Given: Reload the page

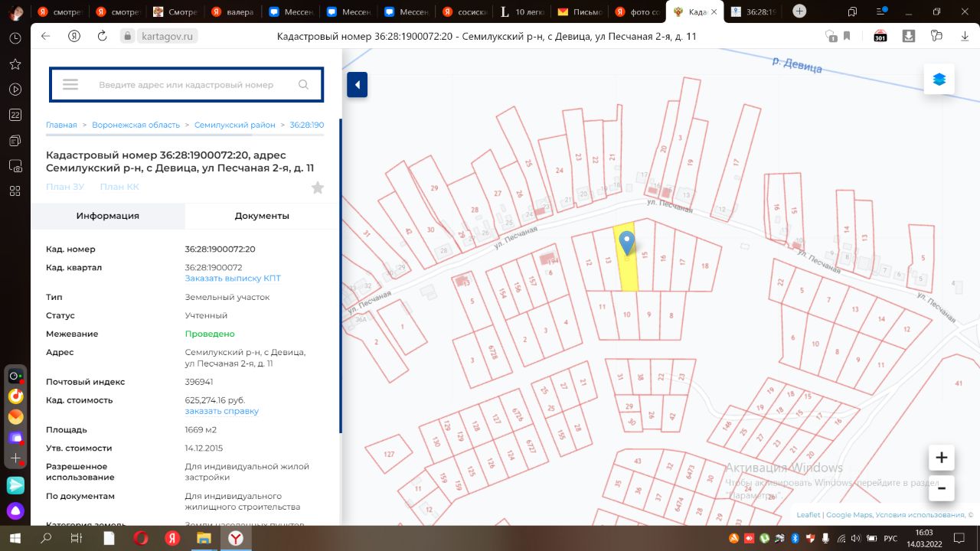Looking at the screenshot, I should pos(102,36).
